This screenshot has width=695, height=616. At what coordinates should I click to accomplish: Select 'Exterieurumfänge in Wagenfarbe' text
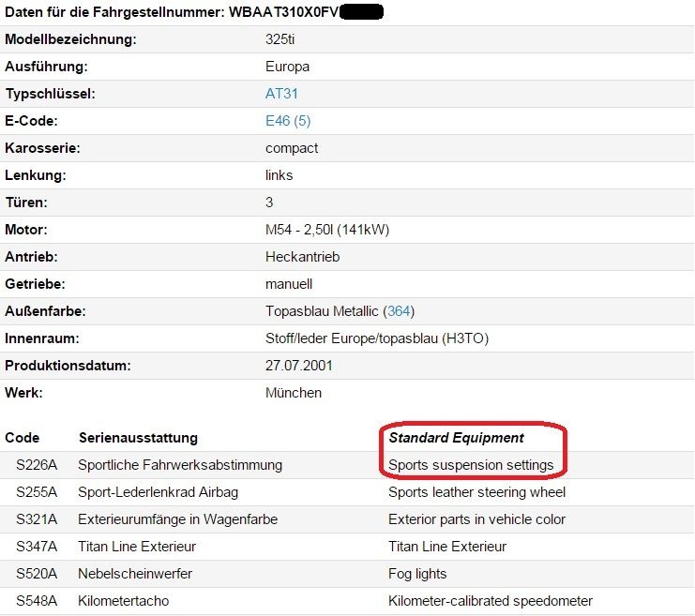tap(178, 519)
